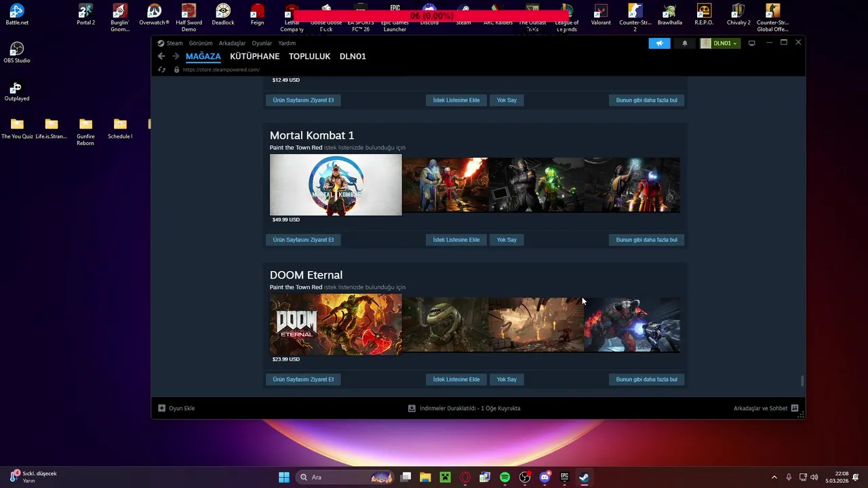Image resolution: width=868 pixels, height=488 pixels.
Task: Open DLN01 profile tab
Action: click(353, 56)
